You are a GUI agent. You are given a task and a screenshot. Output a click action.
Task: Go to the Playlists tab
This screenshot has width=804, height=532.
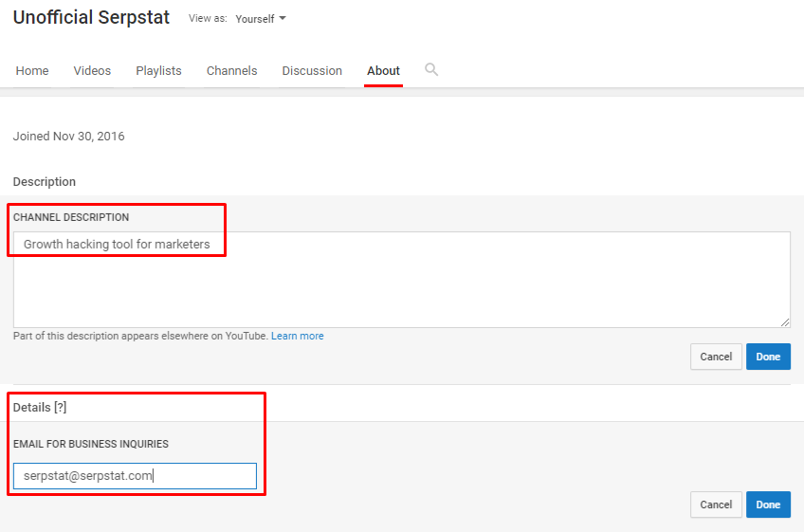coord(158,71)
